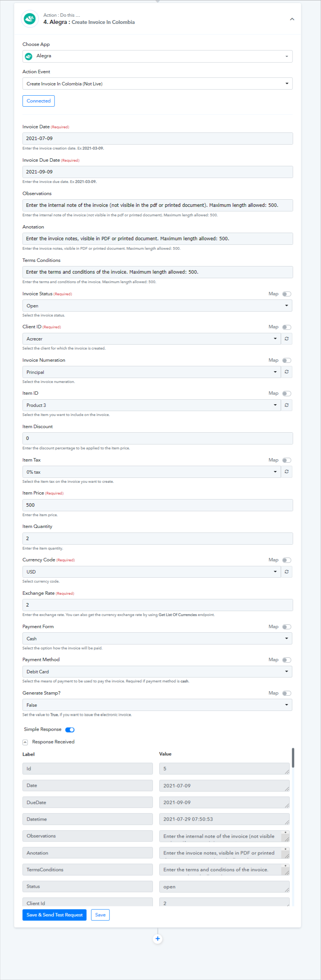This screenshot has height=980, width=321.
Task: Open the Payment Method Debit Card dropdown
Action: click(157, 671)
